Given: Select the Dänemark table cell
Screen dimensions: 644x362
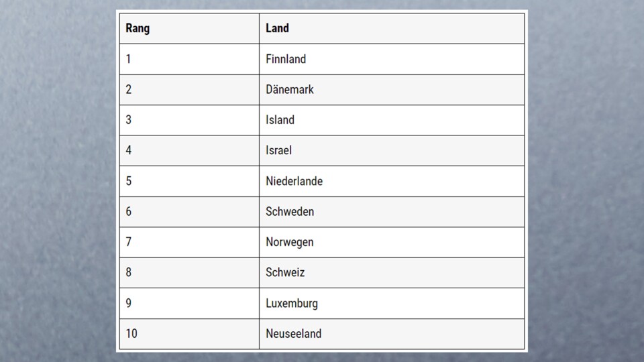Looking at the screenshot, I should coord(290,89).
